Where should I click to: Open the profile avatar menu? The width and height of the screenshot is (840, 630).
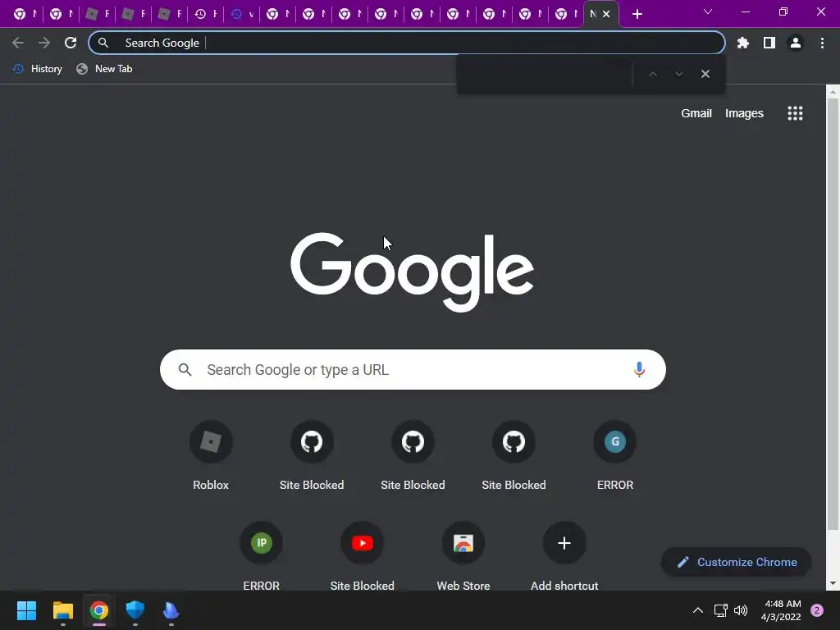[x=796, y=43]
